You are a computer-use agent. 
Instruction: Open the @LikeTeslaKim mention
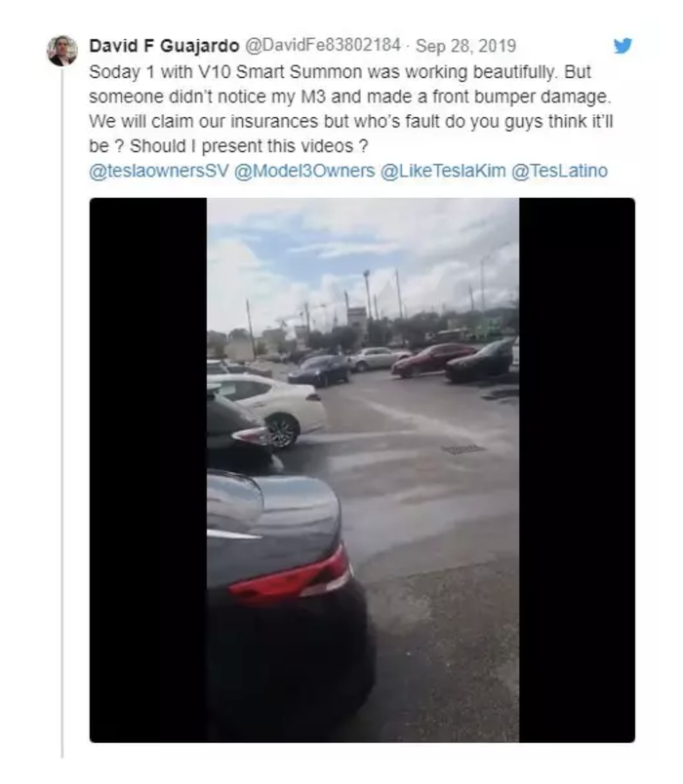[x=443, y=171]
